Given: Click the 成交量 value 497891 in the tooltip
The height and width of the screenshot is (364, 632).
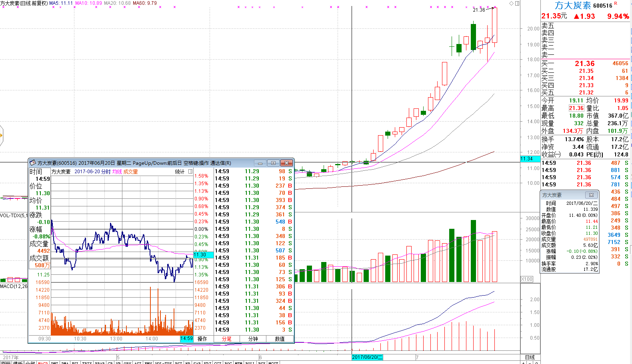Looking at the screenshot, I should tap(590, 239).
